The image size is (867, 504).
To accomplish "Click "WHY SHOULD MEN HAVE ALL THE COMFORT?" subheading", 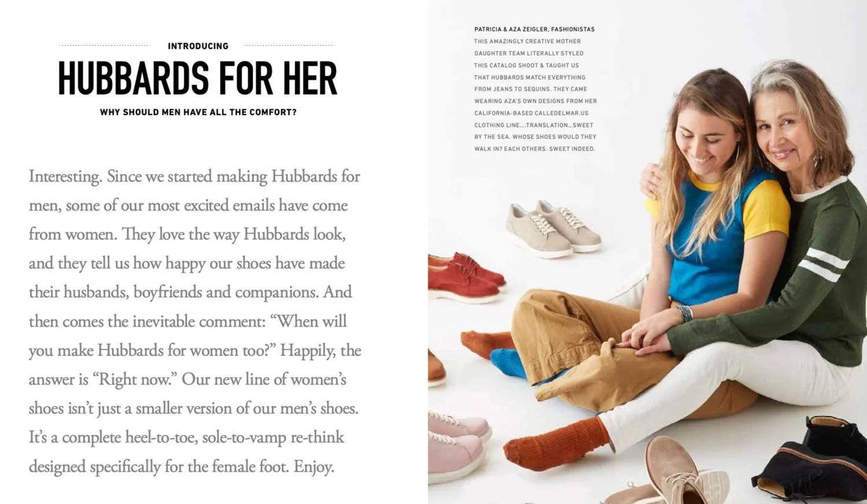I will point(198,112).
